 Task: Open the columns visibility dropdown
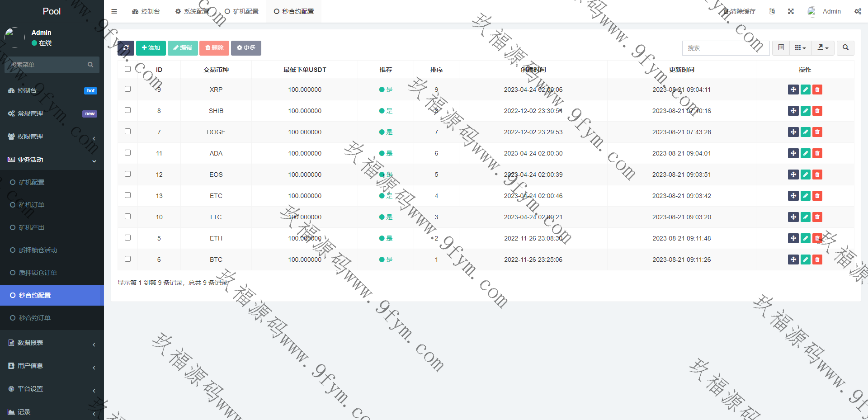[800, 48]
